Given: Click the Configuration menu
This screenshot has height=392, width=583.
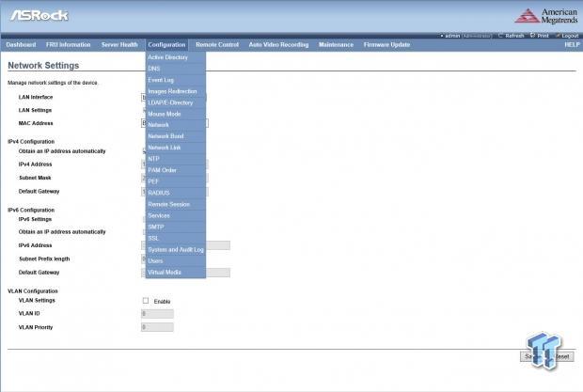Looking at the screenshot, I should pyautogui.click(x=166, y=44).
